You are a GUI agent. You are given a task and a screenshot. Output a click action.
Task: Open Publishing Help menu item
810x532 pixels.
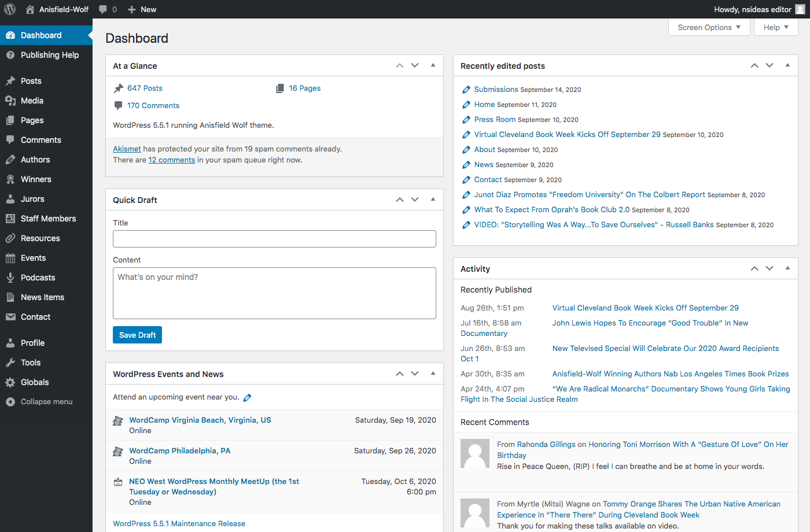pos(46,55)
